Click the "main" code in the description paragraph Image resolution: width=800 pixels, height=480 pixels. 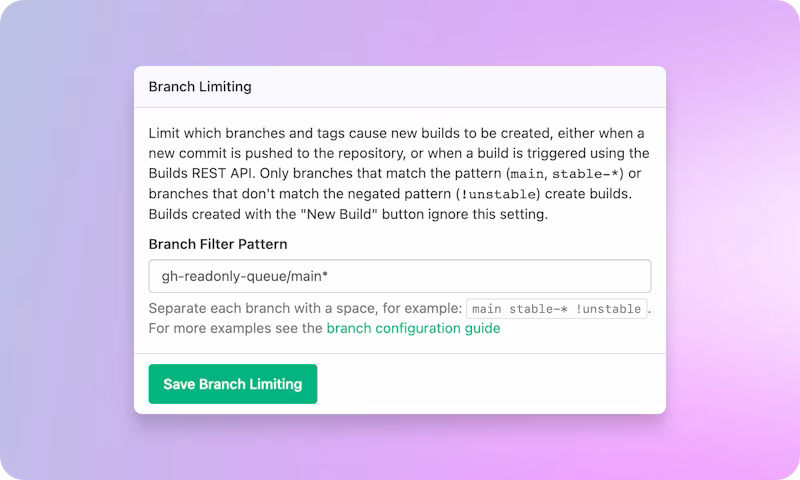(x=526, y=172)
